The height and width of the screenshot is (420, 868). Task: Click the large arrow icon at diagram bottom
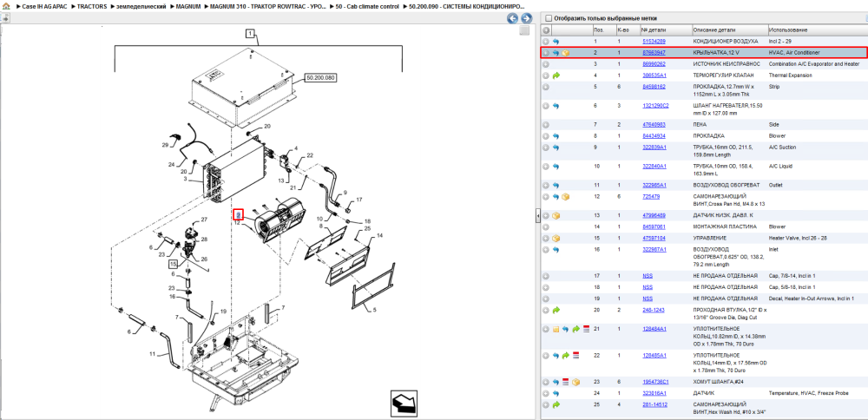(403, 403)
